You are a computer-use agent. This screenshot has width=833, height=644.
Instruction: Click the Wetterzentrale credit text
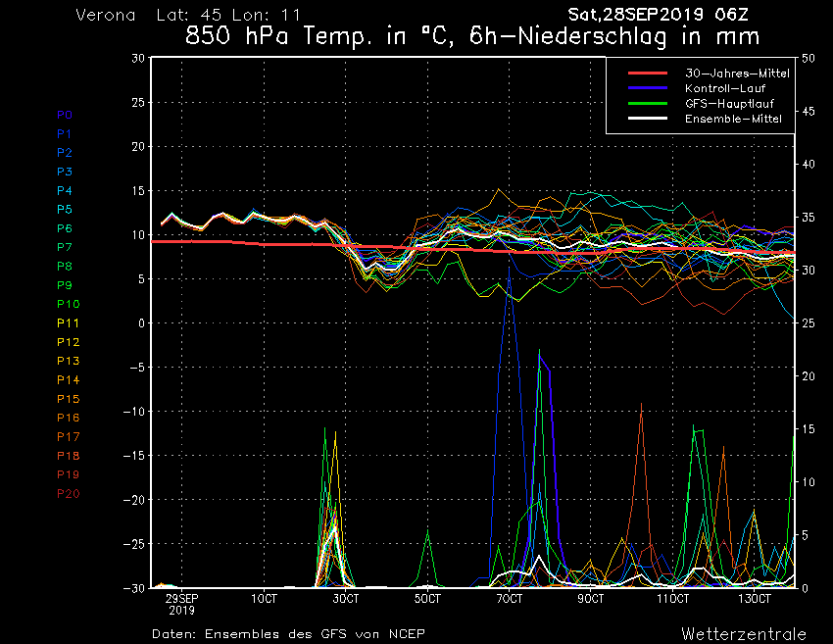click(x=744, y=634)
